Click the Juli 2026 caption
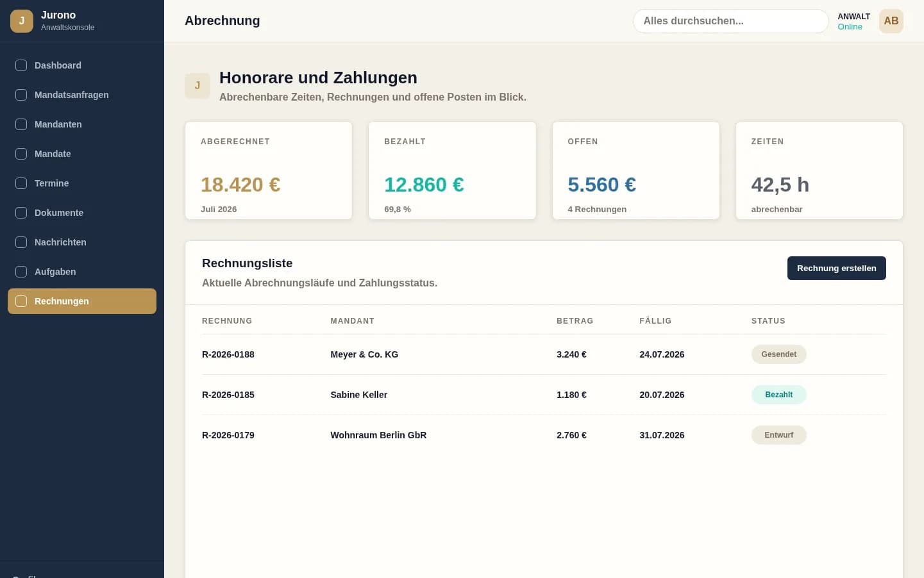Screen dimensions: 924x578 tap(219, 209)
